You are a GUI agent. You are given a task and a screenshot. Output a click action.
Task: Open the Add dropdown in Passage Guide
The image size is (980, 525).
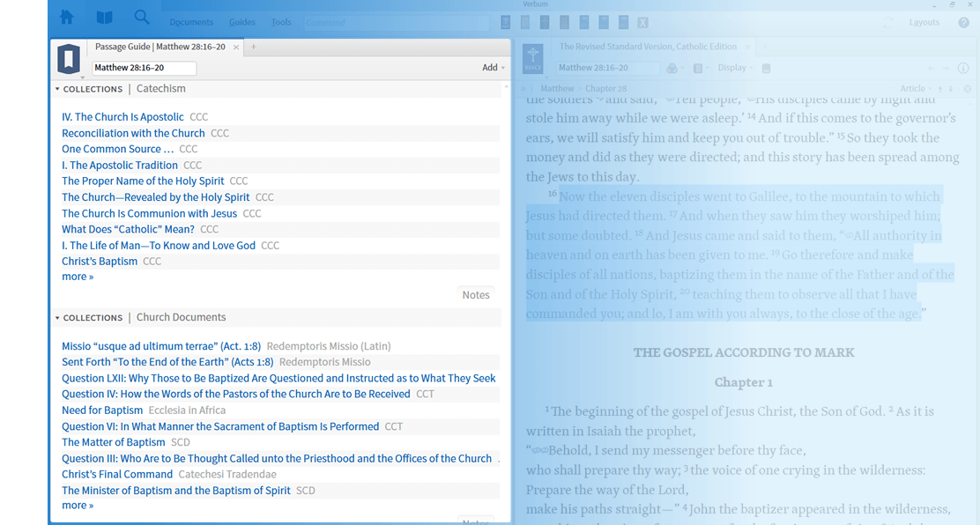point(494,68)
